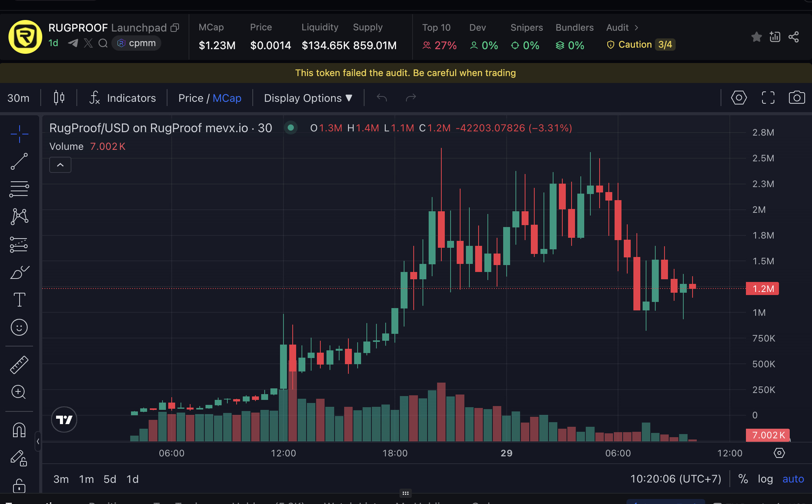Open time axis settings gear

pyautogui.click(x=779, y=453)
